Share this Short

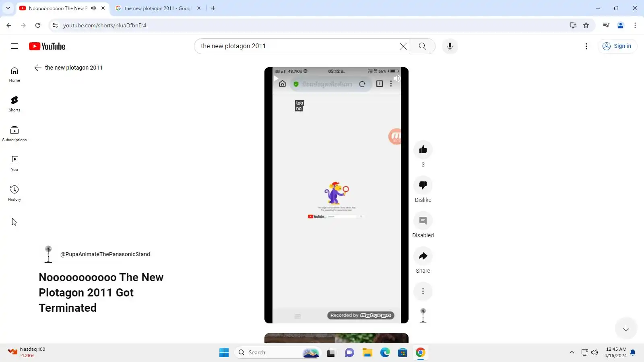[x=423, y=256]
